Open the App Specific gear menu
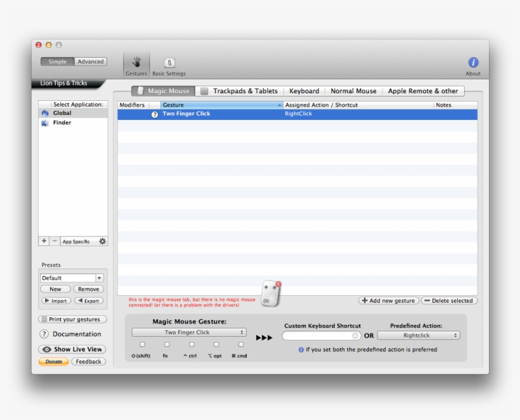The image size is (520, 420). pyautogui.click(x=103, y=241)
